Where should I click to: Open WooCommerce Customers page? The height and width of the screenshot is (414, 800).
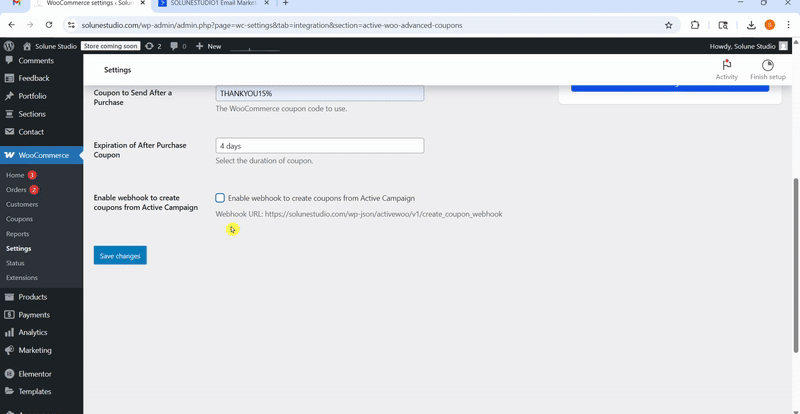click(x=22, y=204)
